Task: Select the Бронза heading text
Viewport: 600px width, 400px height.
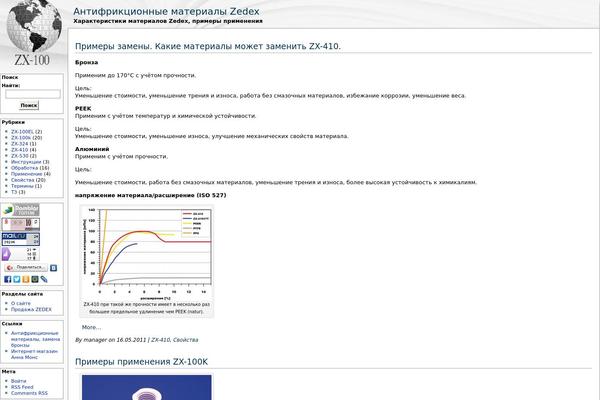Action: [86, 62]
